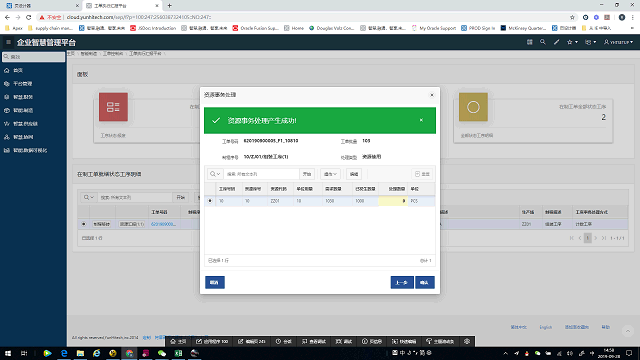This screenshot has width=640, height=360.
Task: Click the Z201 resource code cell
Action: pos(280,201)
